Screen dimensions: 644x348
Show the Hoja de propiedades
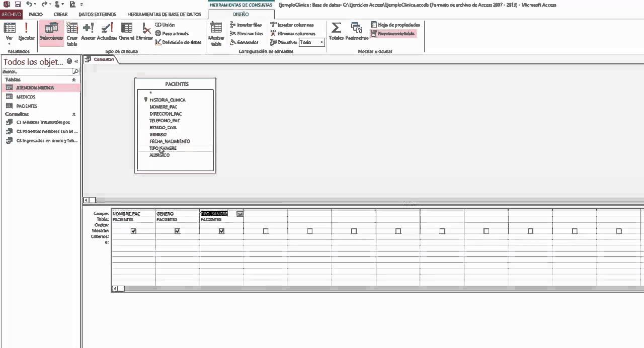395,25
